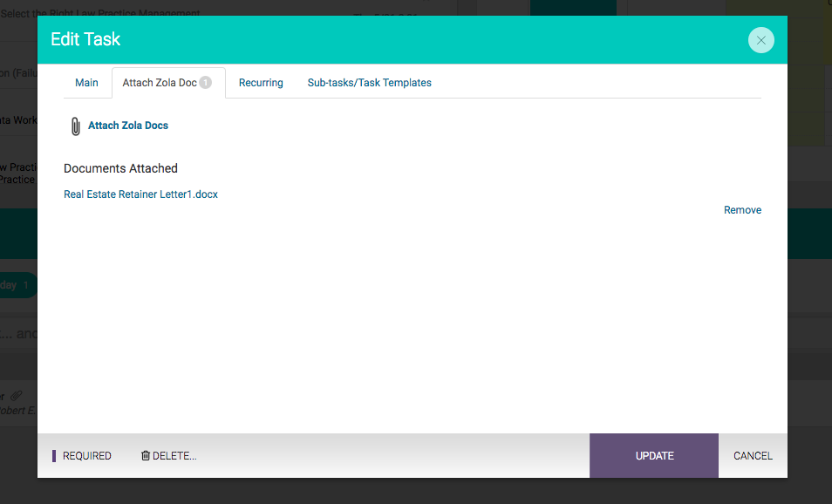Open Real Estate Retainer Letter1.docx
This screenshot has width=832, height=504.
click(x=140, y=194)
